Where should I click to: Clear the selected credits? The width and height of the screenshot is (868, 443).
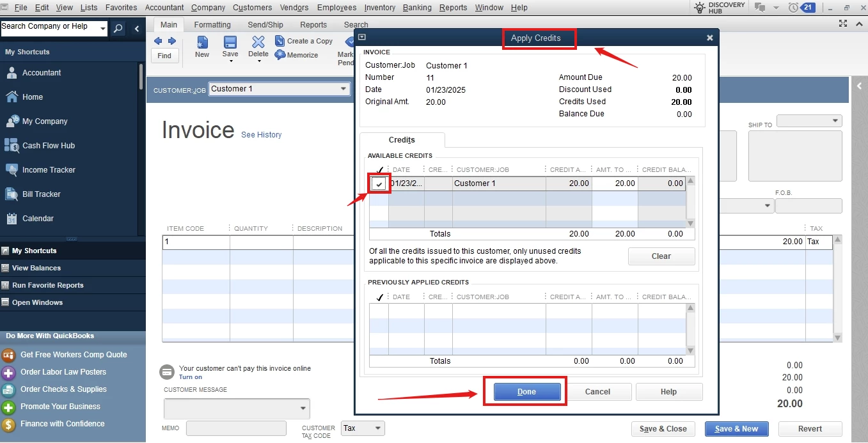661,256
